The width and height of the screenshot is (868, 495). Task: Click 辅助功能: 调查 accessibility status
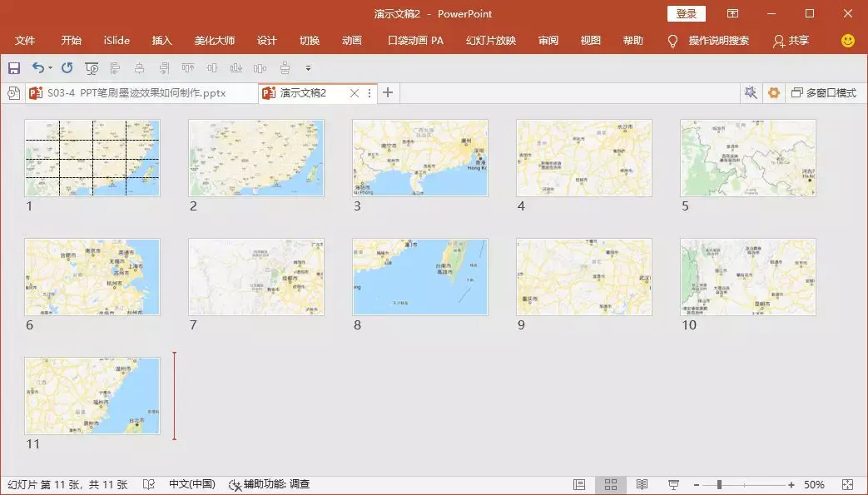[270, 484]
